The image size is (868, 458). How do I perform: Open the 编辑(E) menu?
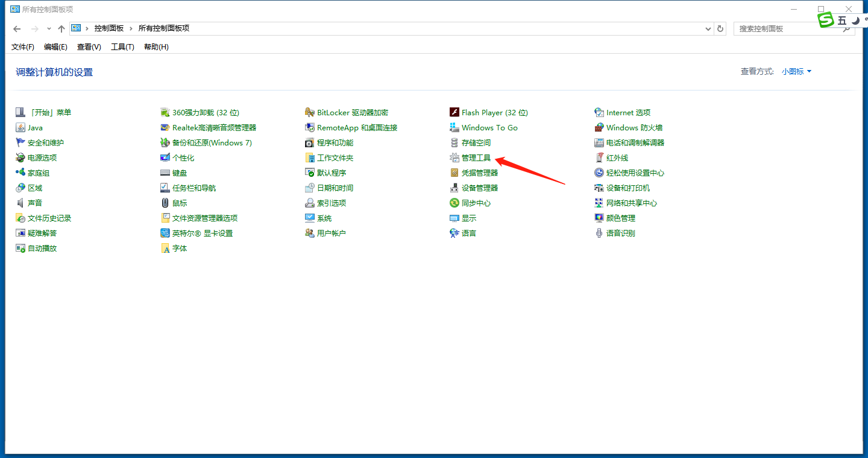(55, 47)
